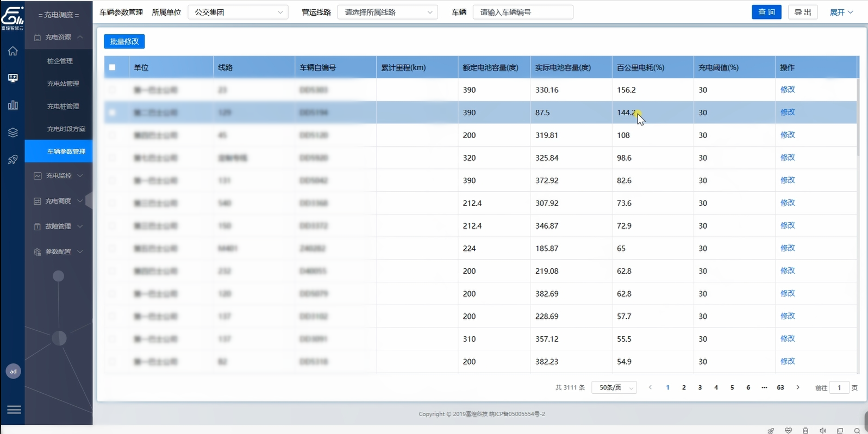Image resolution: width=868 pixels, height=434 pixels.
Task: Expand the 参数配置 menu group
Action: pyautogui.click(x=59, y=251)
